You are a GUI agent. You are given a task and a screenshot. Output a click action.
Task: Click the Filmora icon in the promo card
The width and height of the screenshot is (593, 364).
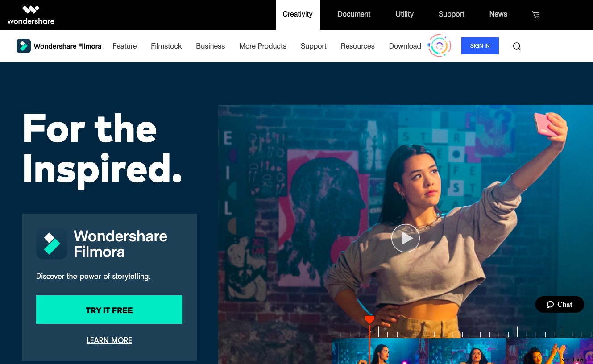[x=52, y=244]
